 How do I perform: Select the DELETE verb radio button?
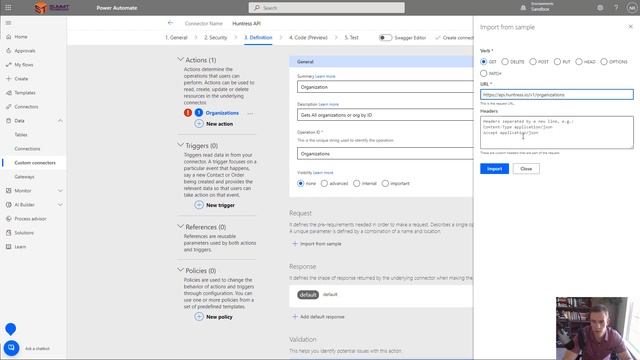click(505, 62)
